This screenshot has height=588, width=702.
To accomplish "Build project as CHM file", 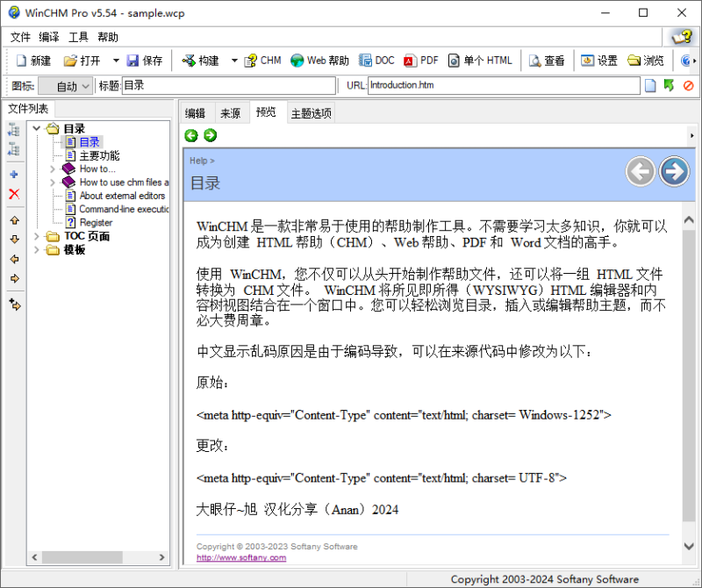I will pos(261,61).
